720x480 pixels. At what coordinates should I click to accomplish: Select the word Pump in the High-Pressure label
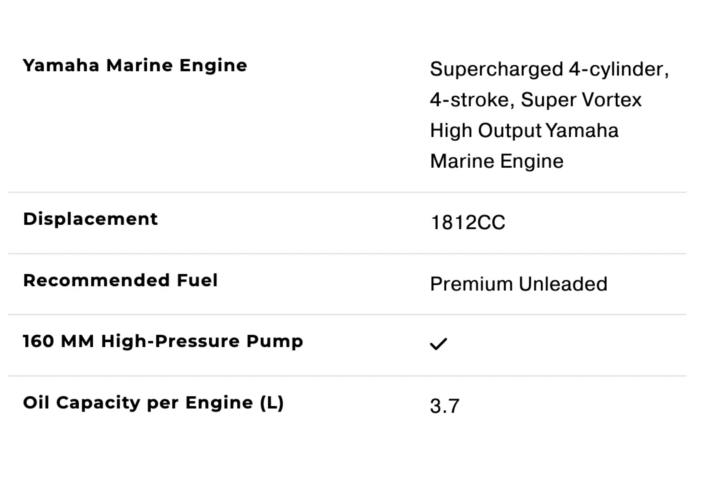[275, 342]
